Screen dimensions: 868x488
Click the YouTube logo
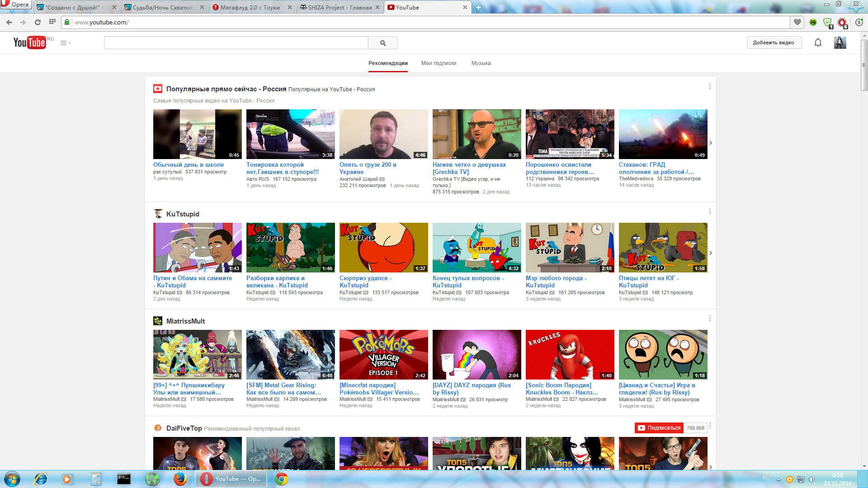[30, 42]
